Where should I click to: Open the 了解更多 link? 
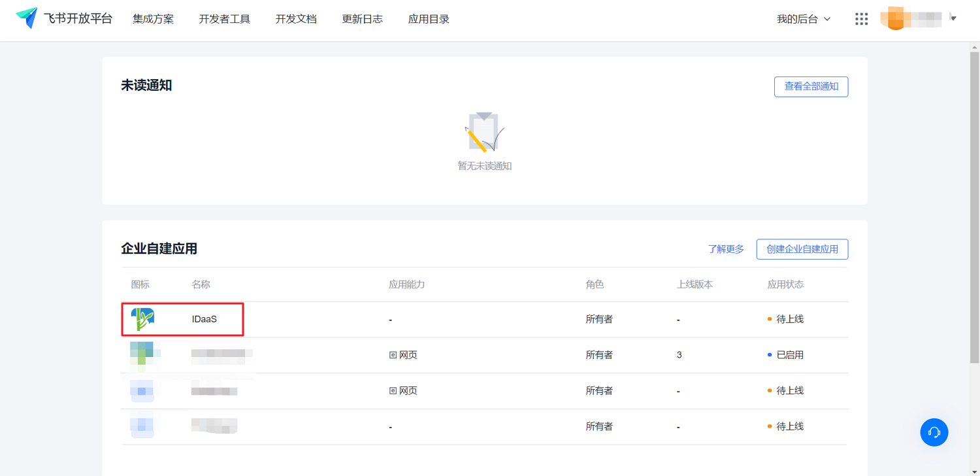tap(726, 249)
